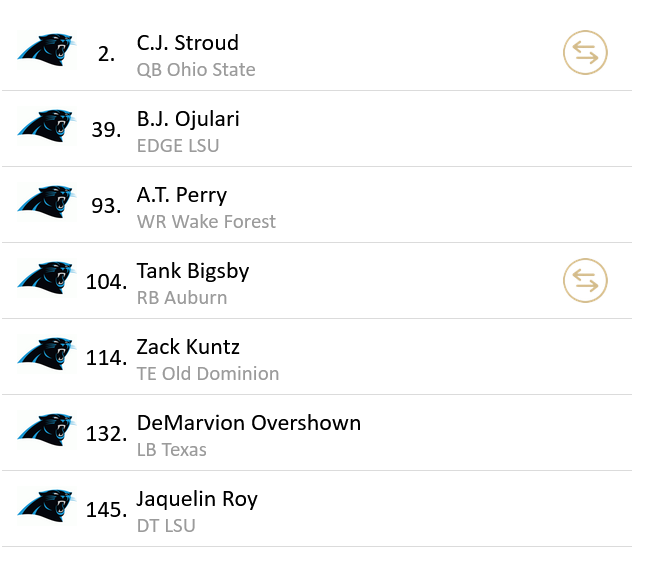The height and width of the screenshot is (575, 658).
Task: Click pick number 39
Action: click(106, 130)
